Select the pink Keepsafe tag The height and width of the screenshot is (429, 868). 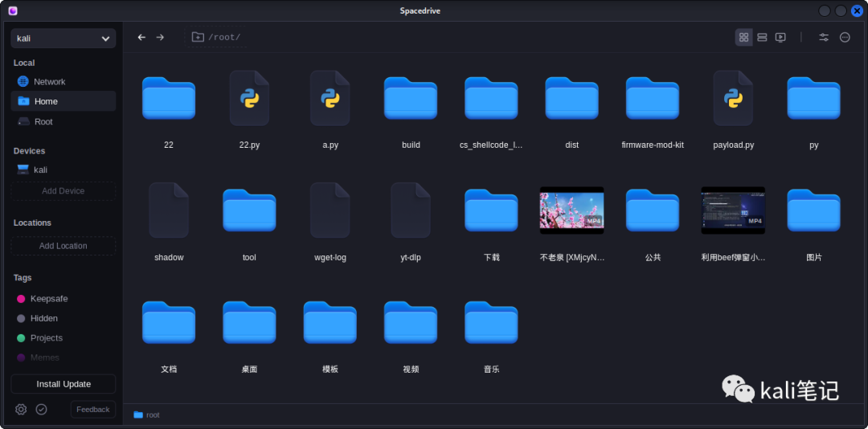click(x=48, y=299)
